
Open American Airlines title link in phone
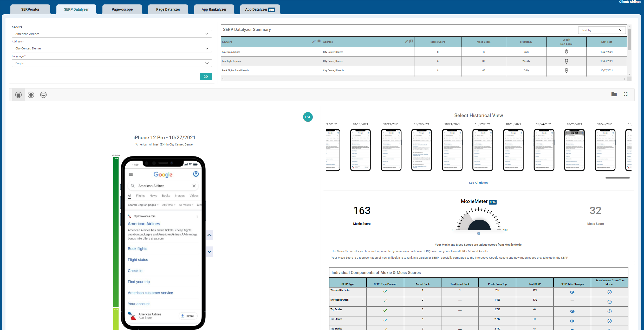point(144,224)
